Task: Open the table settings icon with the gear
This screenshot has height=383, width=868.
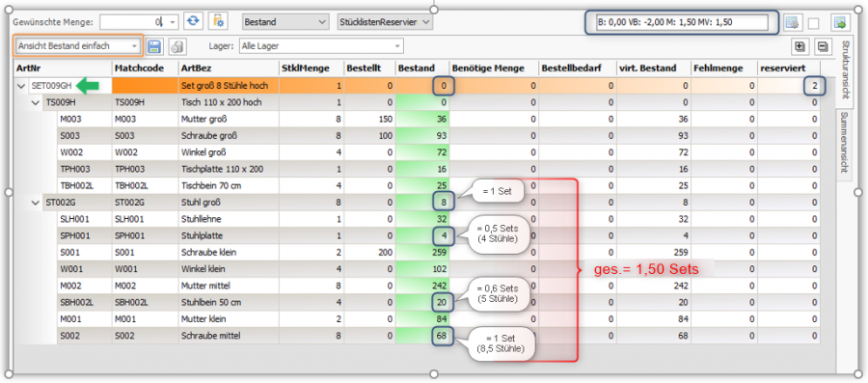Action: [793, 23]
